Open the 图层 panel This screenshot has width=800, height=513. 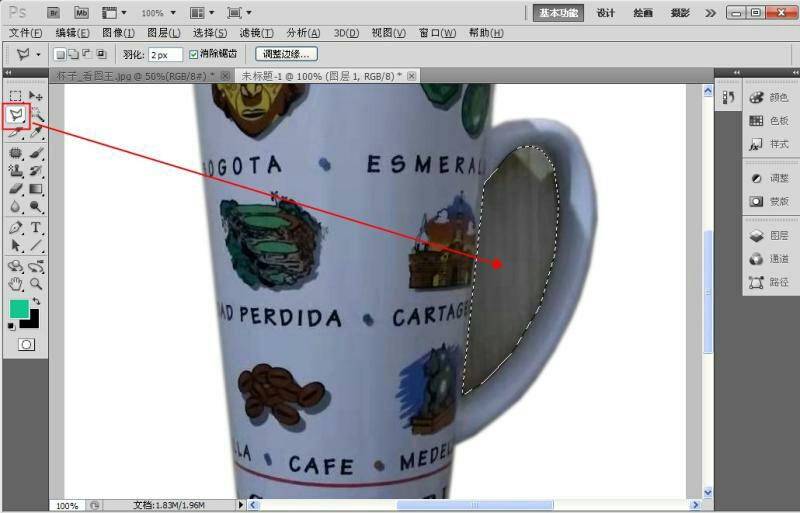pos(770,235)
